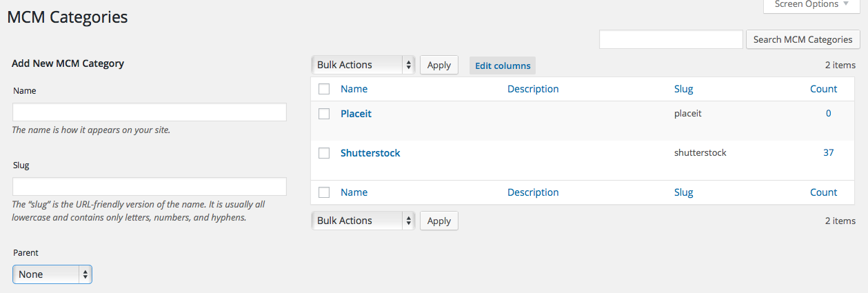Sort by the Name column header
Image resolution: width=868 pixels, height=293 pixels.
[354, 89]
